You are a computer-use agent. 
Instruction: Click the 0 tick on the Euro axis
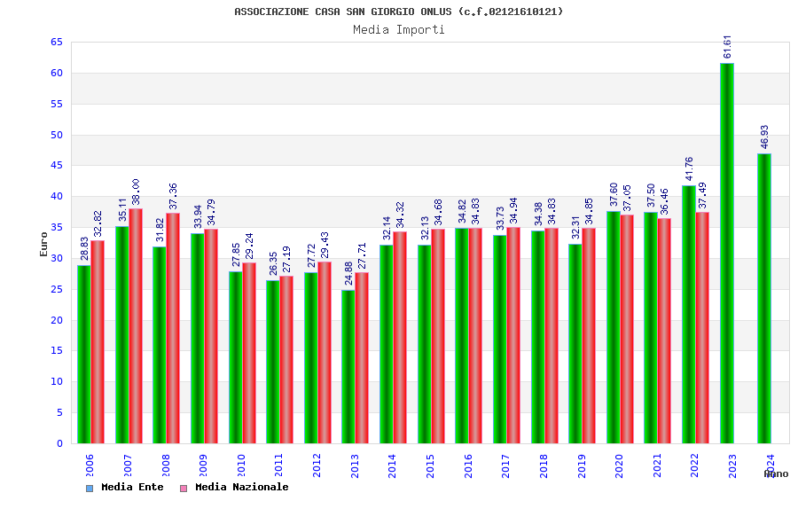click(60, 443)
